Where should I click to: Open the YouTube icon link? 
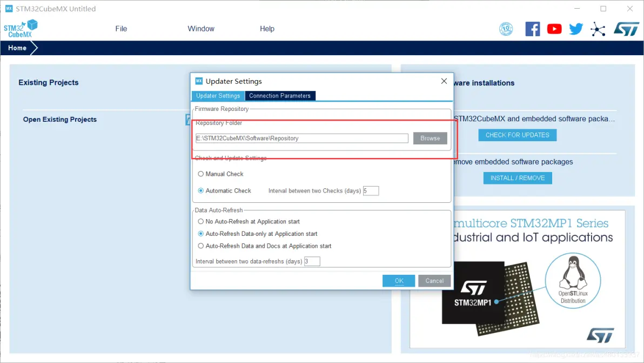coord(554,29)
